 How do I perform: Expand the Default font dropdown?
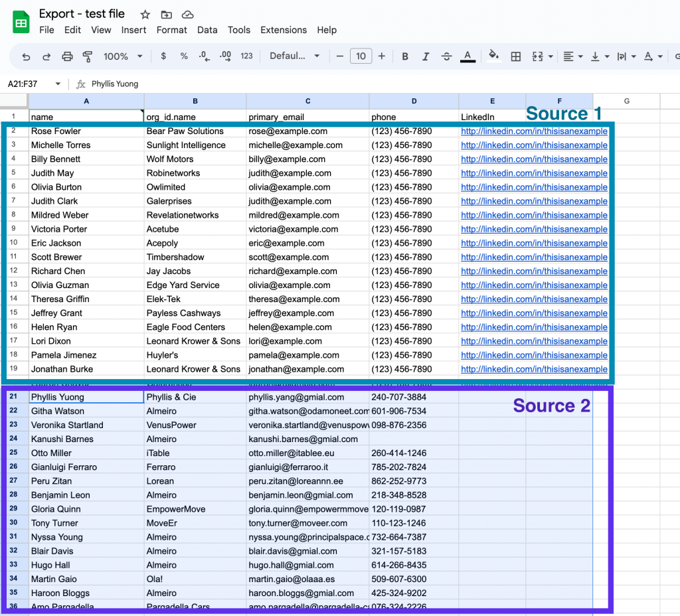pos(294,56)
